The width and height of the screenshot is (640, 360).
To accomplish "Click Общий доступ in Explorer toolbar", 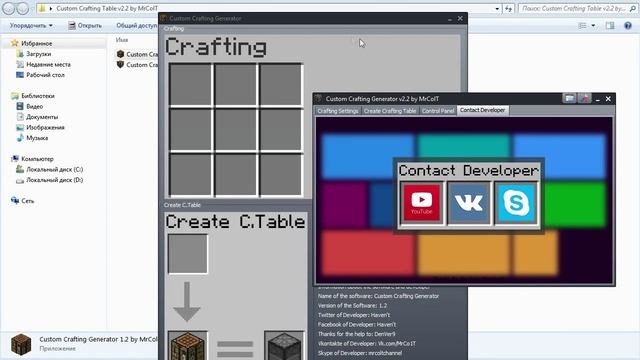I will click(x=137, y=25).
